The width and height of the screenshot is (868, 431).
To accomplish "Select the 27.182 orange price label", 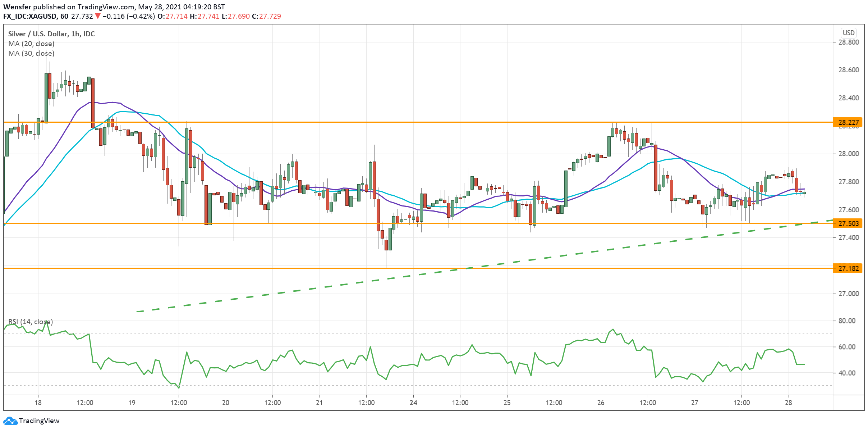I will coord(848,268).
